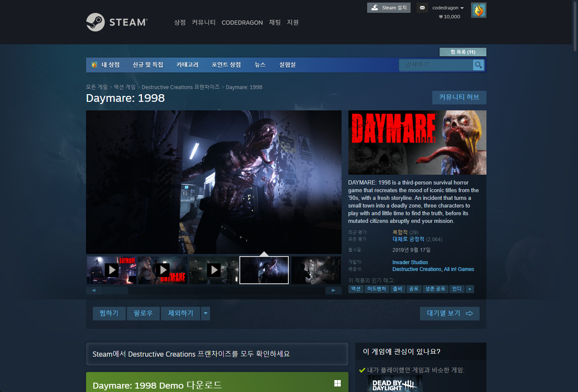This screenshot has height=392, width=578.
Task: Click the 커뮤니티 허브 button
Action: coord(459,97)
